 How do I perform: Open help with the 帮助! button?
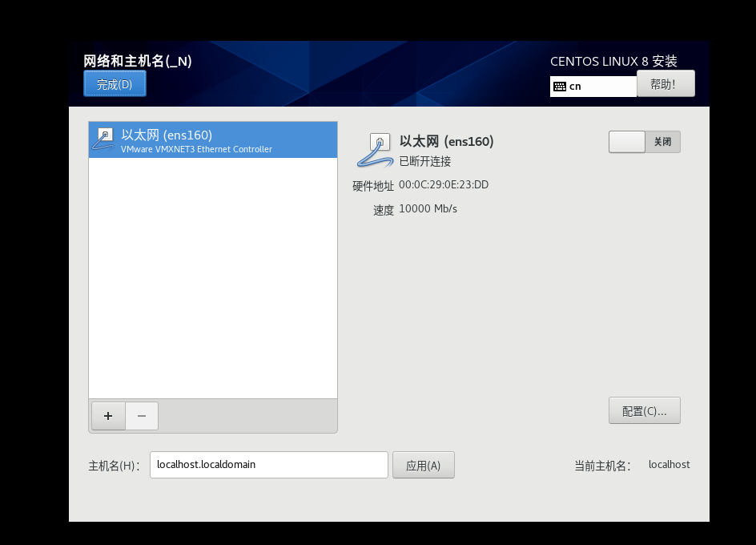pyautogui.click(x=666, y=84)
